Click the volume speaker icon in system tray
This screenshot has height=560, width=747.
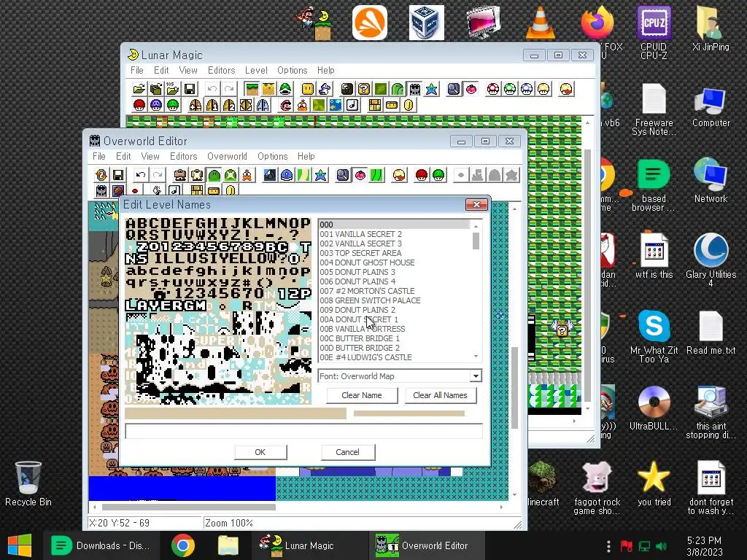[x=661, y=546]
